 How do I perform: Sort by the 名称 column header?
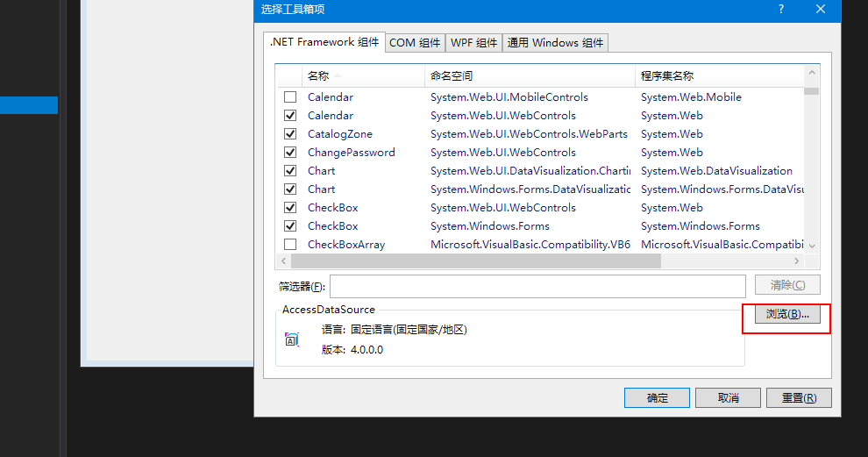coord(363,76)
